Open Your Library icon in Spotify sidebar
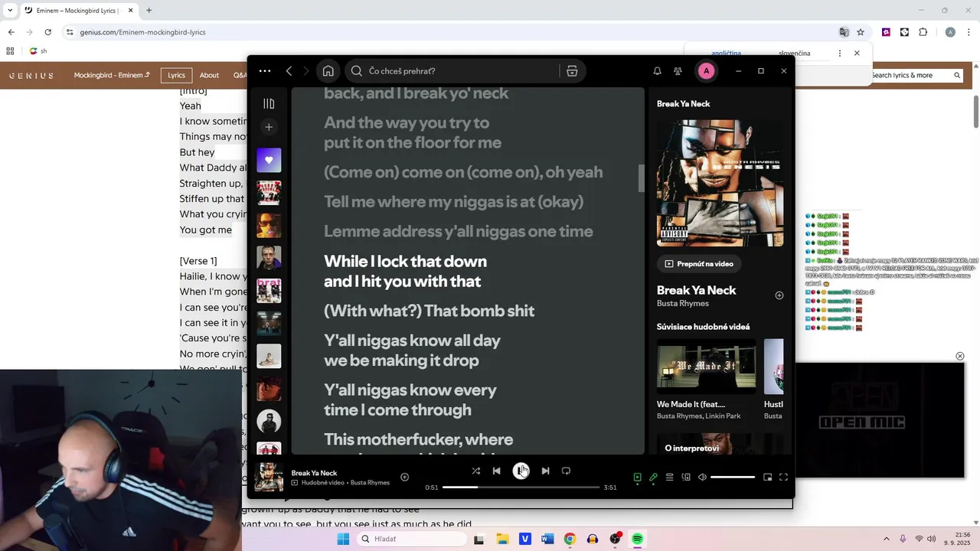The image size is (980, 551). coord(269,103)
